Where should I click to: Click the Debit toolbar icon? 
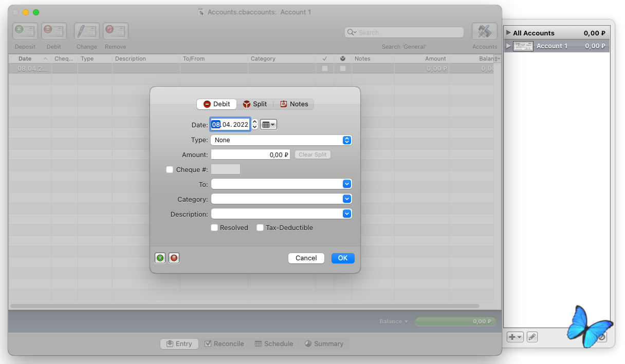click(54, 32)
